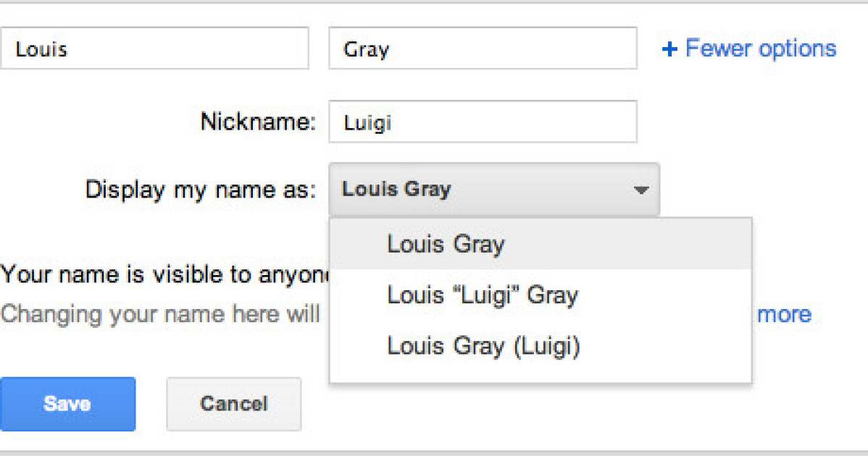Screen dimensions: 868x456
Task: Click the 'Display my name as:' label
Action: point(201,190)
